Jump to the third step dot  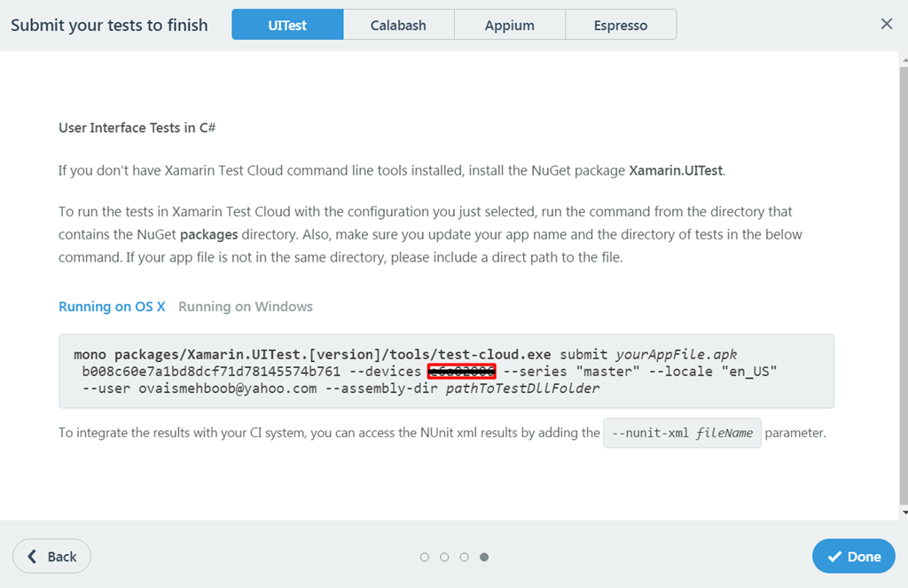(x=464, y=557)
